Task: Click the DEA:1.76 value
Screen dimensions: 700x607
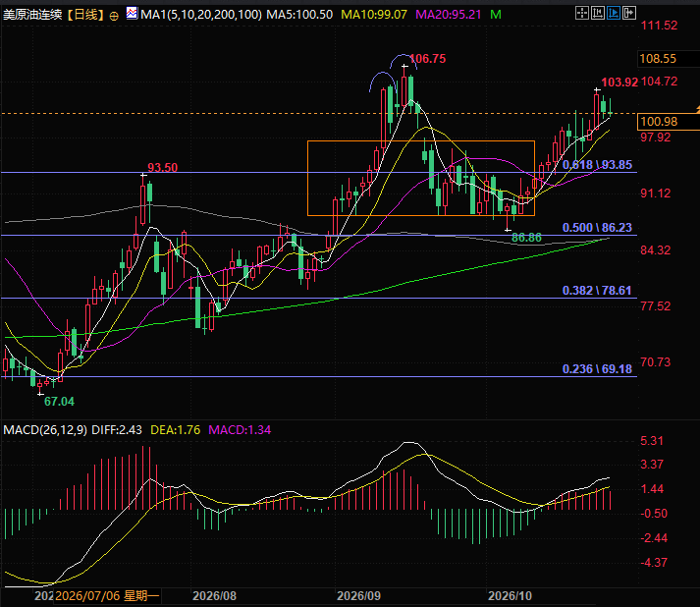Action: 176,430
